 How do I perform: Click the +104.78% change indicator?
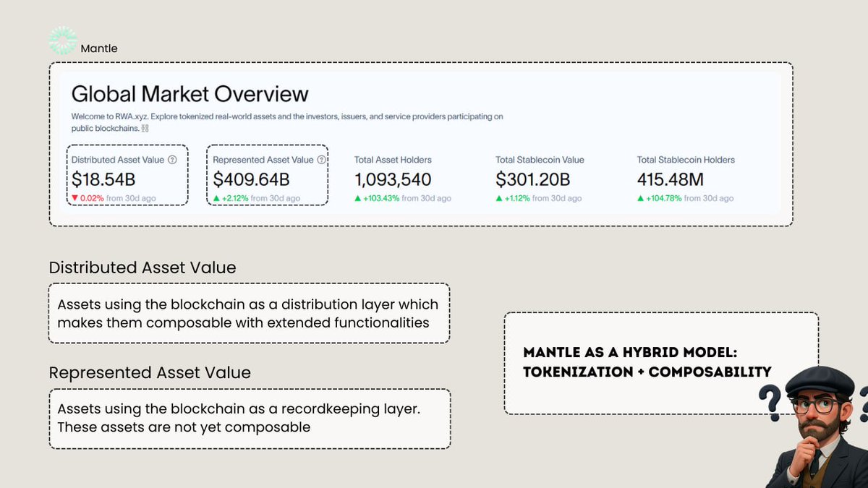pyautogui.click(x=660, y=198)
